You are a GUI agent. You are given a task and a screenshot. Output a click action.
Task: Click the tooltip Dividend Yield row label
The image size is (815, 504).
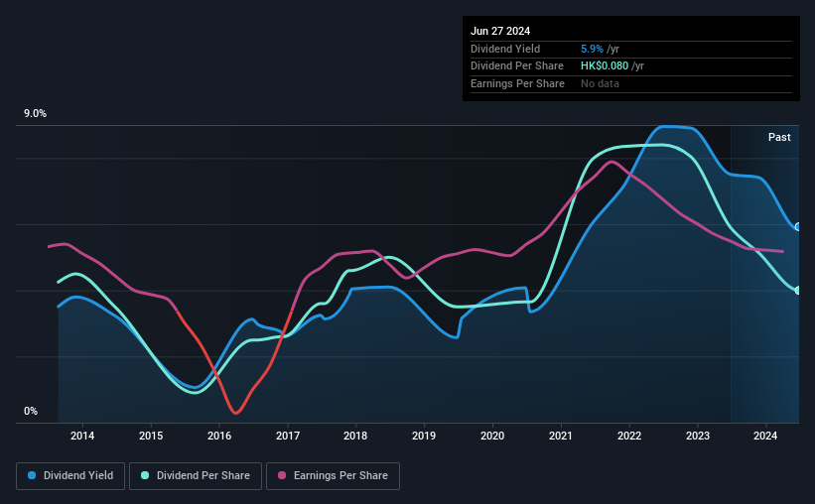coord(505,49)
